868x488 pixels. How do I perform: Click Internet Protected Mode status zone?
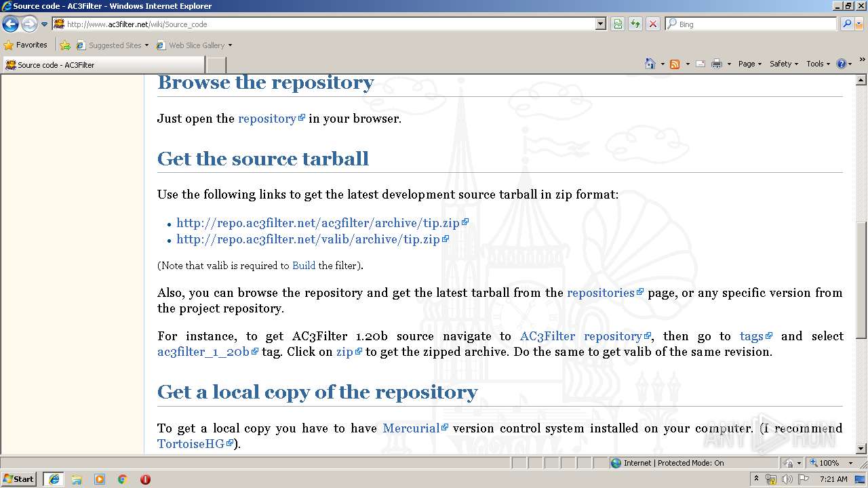point(693,463)
